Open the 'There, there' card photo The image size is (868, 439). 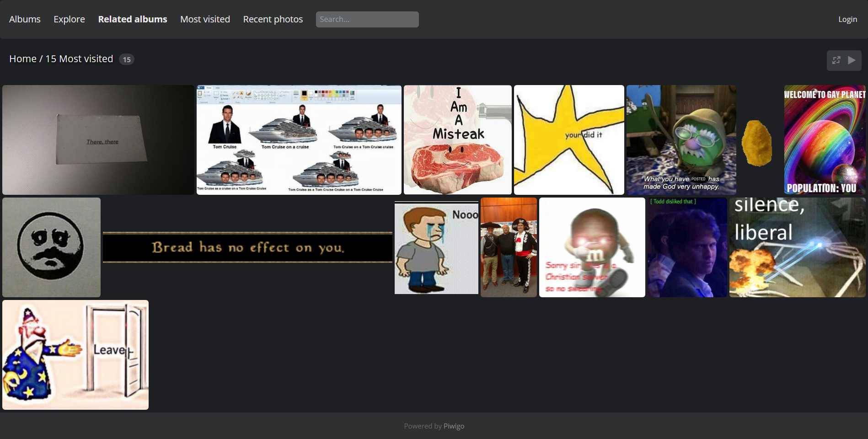tap(98, 140)
